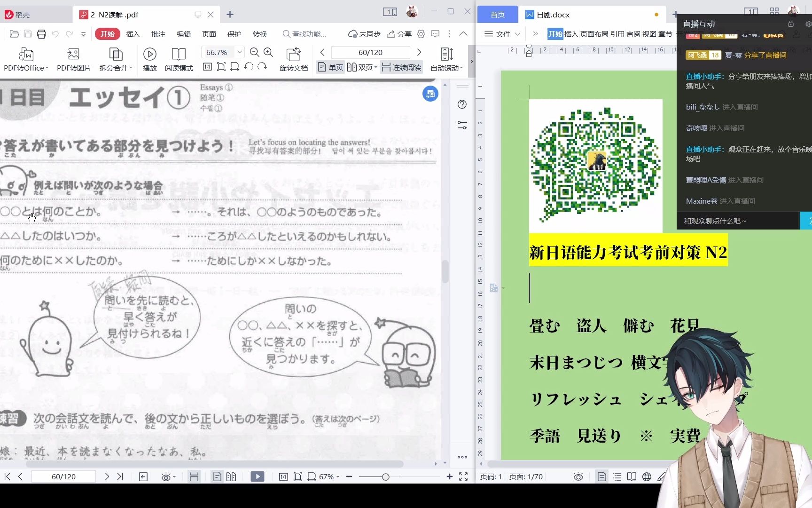Switch to 首页 tab in Word window

498,15
